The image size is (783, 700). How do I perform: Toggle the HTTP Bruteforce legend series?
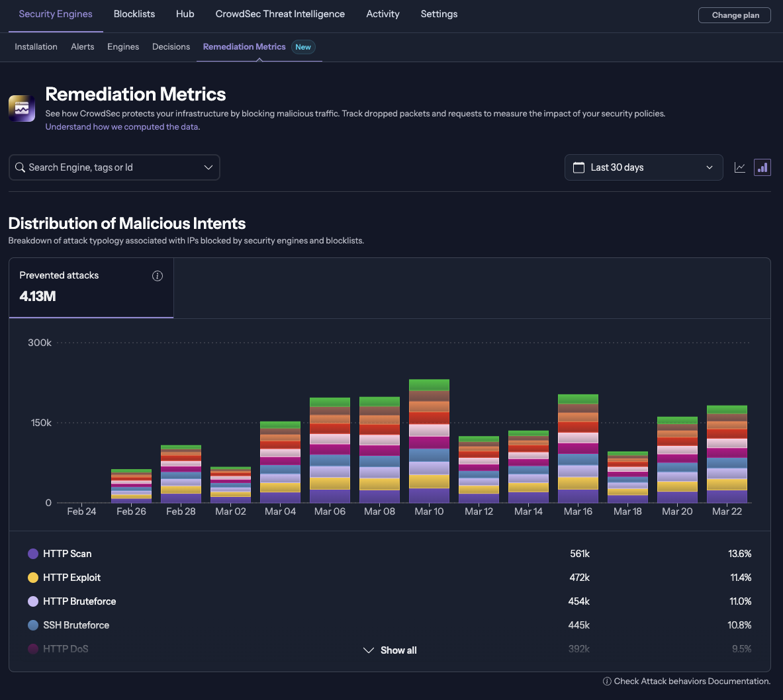(79, 601)
